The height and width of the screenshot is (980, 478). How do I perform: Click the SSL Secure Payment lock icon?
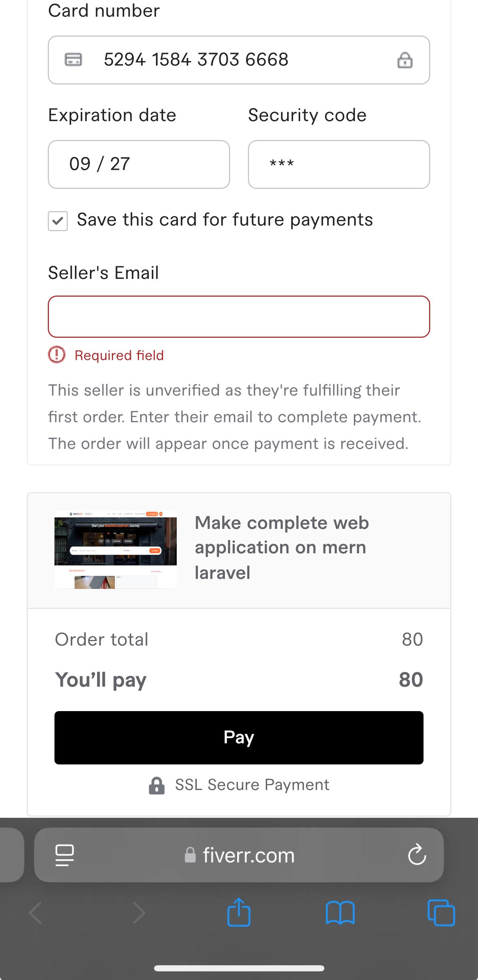pyautogui.click(x=156, y=785)
